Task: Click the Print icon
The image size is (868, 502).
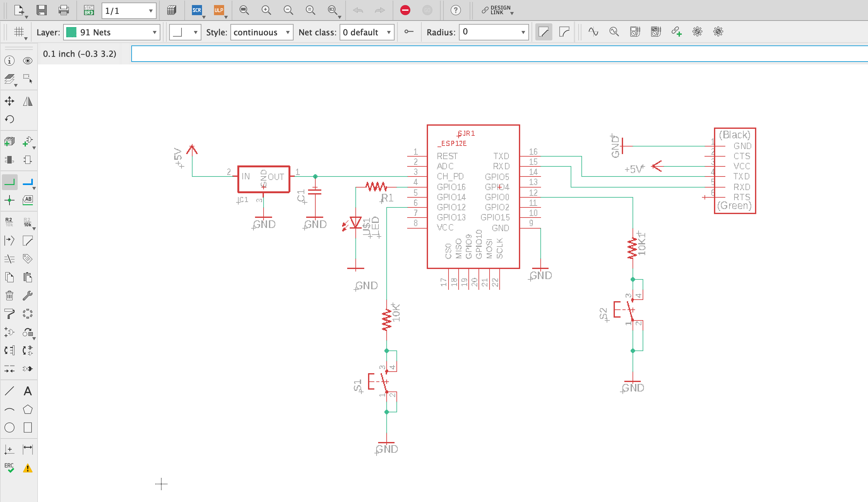Action: point(64,10)
